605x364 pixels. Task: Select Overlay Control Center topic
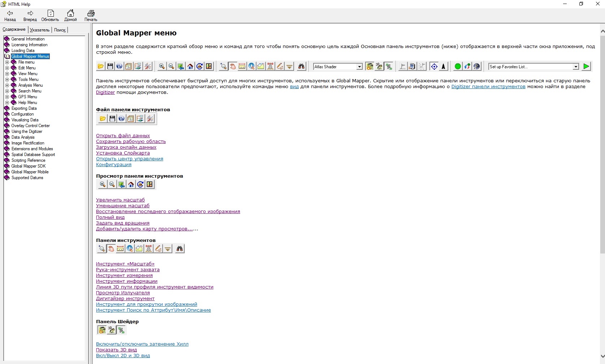30,126
